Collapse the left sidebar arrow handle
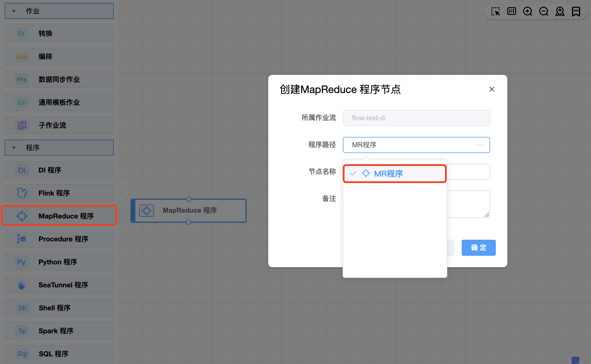 [122, 192]
